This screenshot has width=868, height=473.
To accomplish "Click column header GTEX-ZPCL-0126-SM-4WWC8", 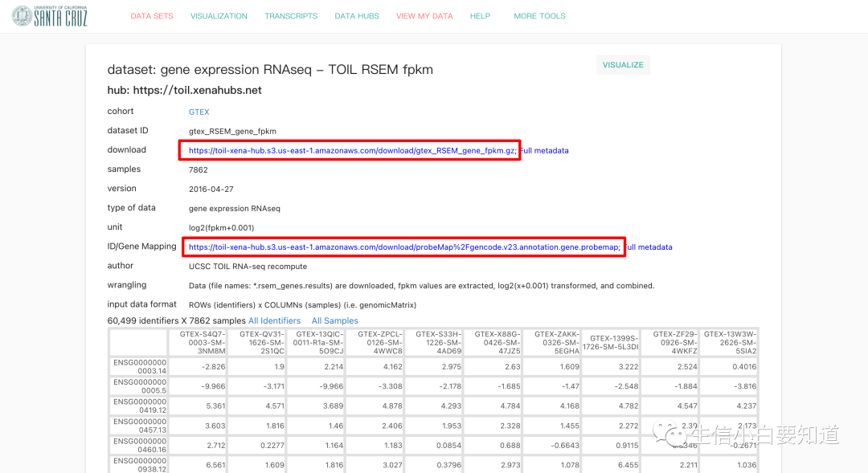I will click(x=375, y=342).
